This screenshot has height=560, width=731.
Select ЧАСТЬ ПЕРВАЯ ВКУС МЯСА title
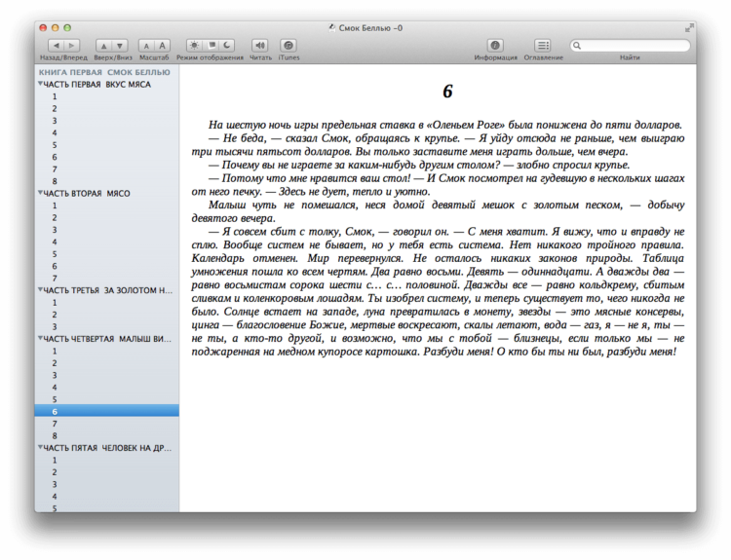click(x=96, y=85)
